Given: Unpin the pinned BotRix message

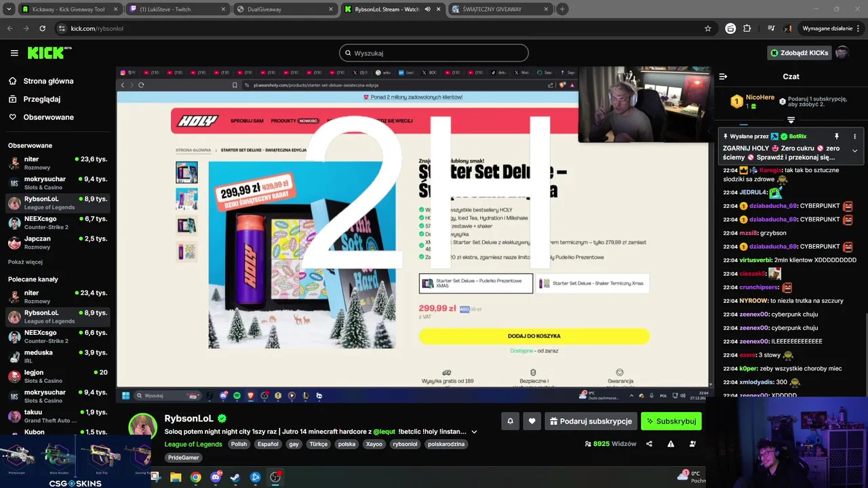Looking at the screenshot, I should click(836, 136).
